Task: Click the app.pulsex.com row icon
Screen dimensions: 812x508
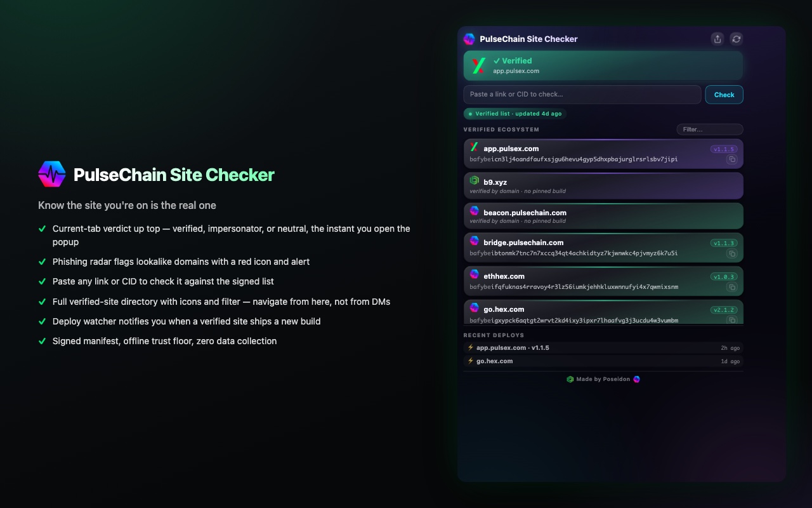Action: [x=474, y=147]
